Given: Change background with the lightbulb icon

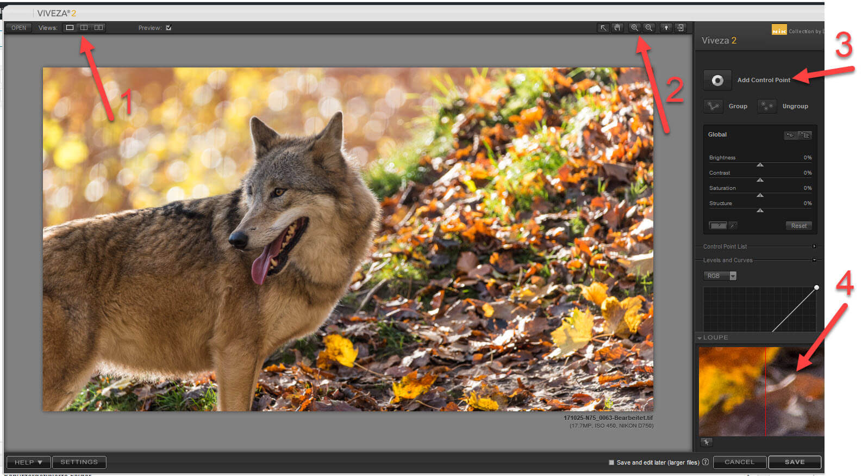Looking at the screenshot, I should (666, 28).
